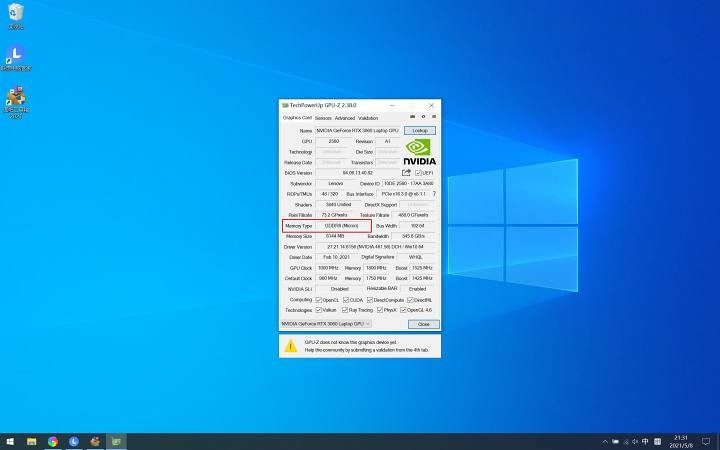Open the fourth taskbar app with brown icon
Image resolution: width=720 pixels, height=450 pixels.
click(x=95, y=442)
